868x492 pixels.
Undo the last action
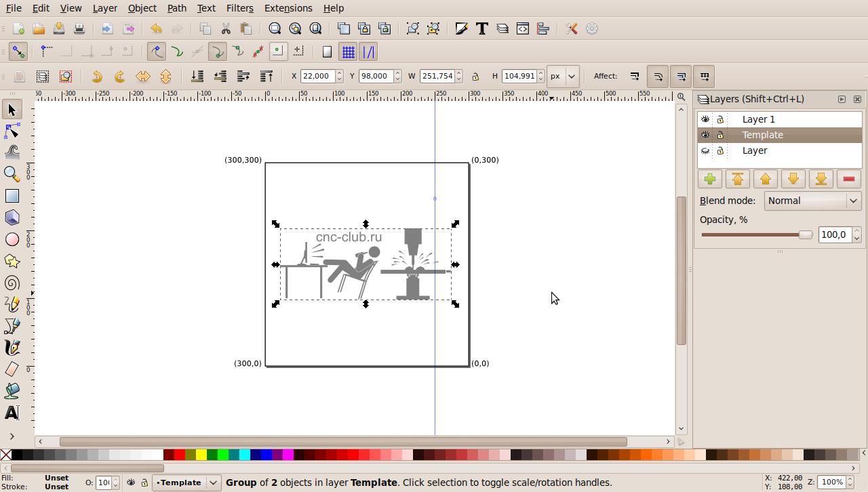point(157,28)
